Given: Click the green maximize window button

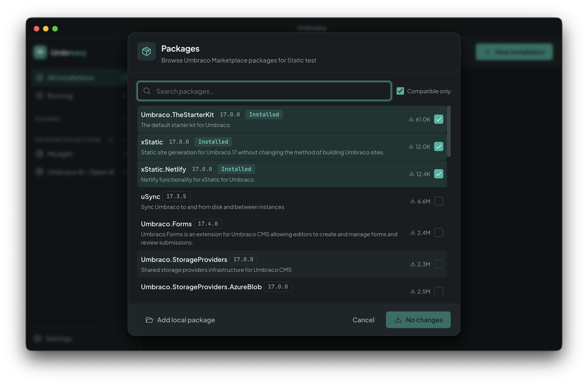Looking at the screenshot, I should point(55,29).
